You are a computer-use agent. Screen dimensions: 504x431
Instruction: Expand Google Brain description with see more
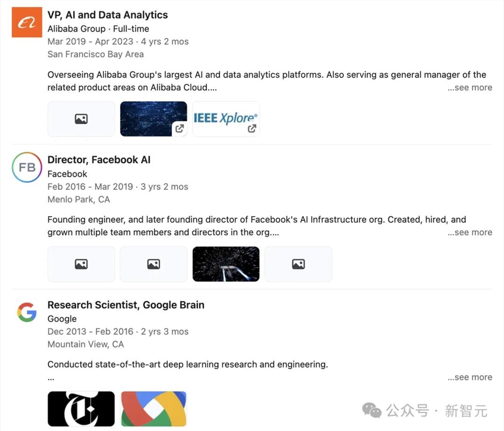tap(470, 377)
